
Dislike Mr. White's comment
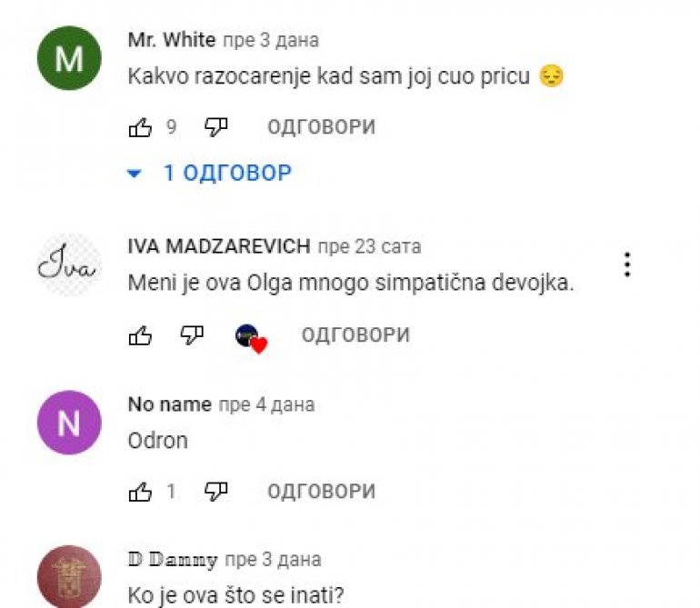216,127
